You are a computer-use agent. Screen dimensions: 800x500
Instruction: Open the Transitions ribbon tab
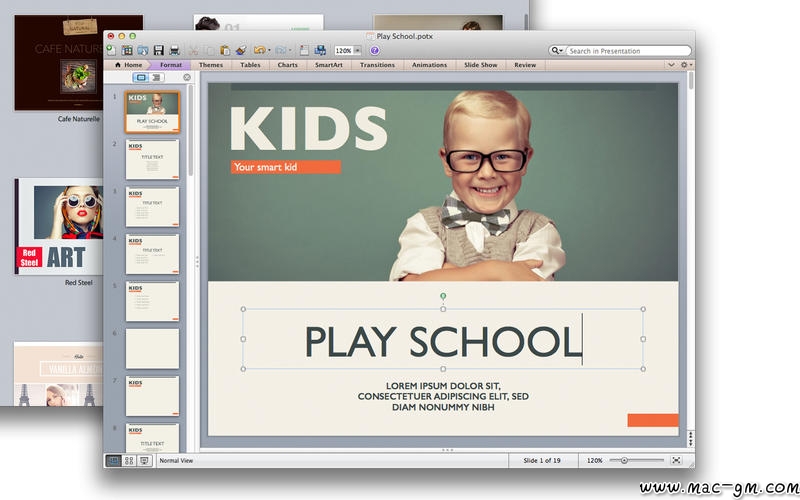click(x=377, y=65)
